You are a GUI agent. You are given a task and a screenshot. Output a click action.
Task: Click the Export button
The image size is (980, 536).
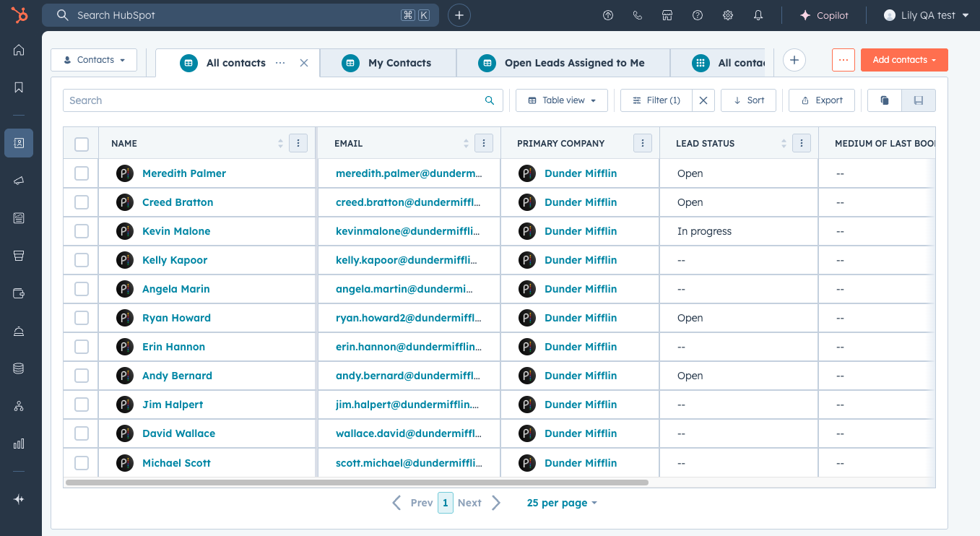[x=822, y=100]
